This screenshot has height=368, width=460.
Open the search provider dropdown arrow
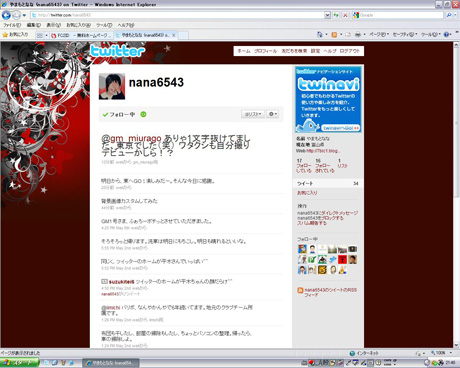pyautogui.click(x=456, y=15)
